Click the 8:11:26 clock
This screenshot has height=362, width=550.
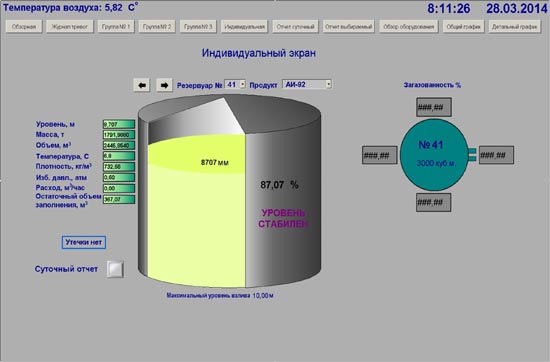(449, 9)
